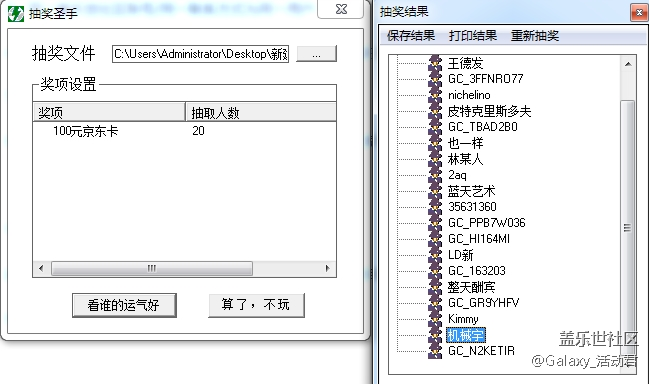Close the 抽奖圣手 window
The height and width of the screenshot is (384, 649).
(x=341, y=9)
